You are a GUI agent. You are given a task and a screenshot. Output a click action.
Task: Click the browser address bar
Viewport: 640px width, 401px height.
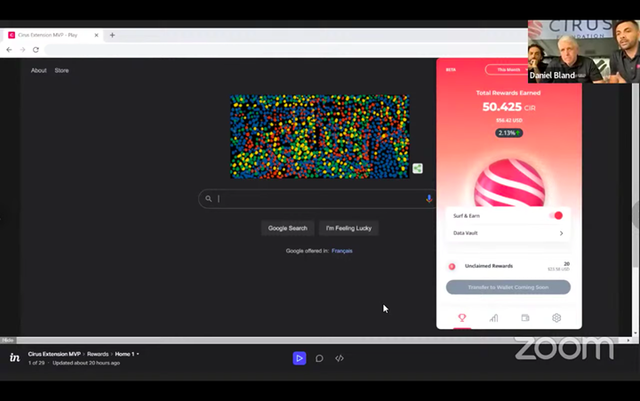286,50
